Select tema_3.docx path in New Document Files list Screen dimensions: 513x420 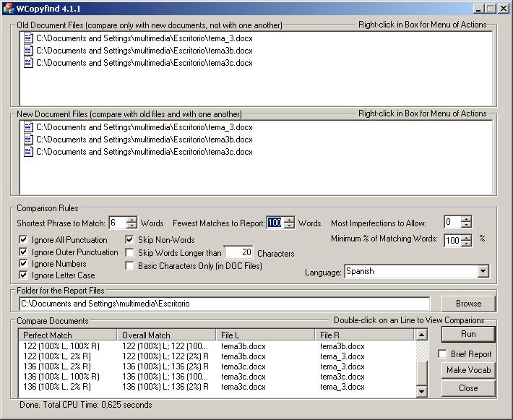click(x=145, y=127)
